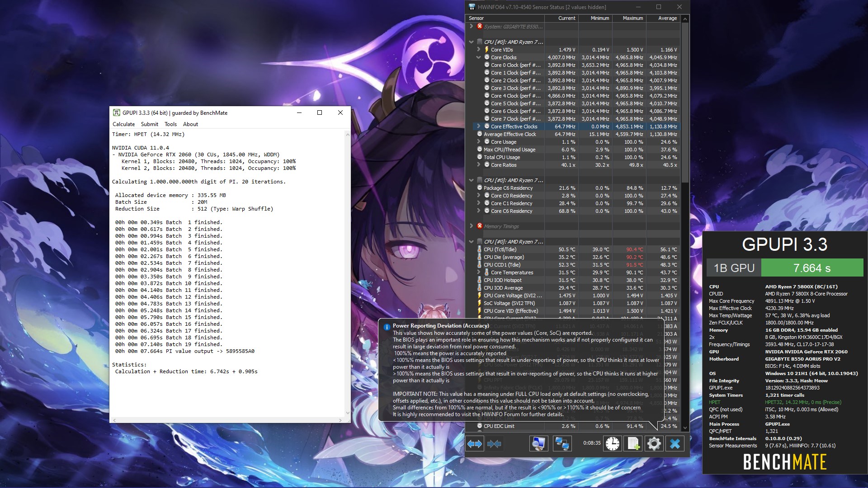
Task: Expand Memory Timings sensor group
Action: [x=472, y=226]
